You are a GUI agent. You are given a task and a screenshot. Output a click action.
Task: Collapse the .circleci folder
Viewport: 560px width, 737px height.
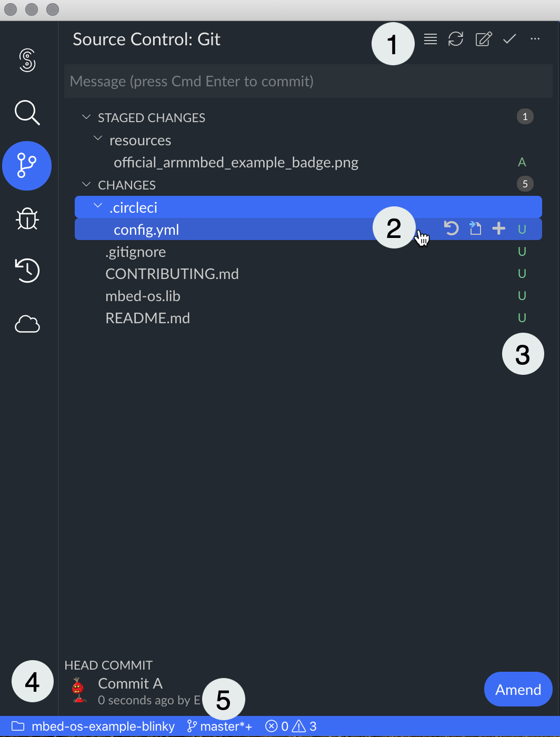97,206
